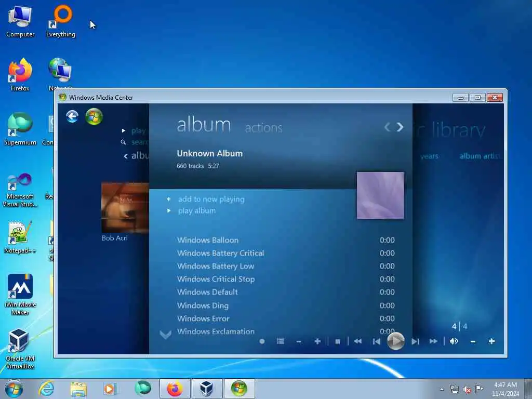The image size is (532, 399).
Task: Open the Windows Start menu
Action: 14,389
